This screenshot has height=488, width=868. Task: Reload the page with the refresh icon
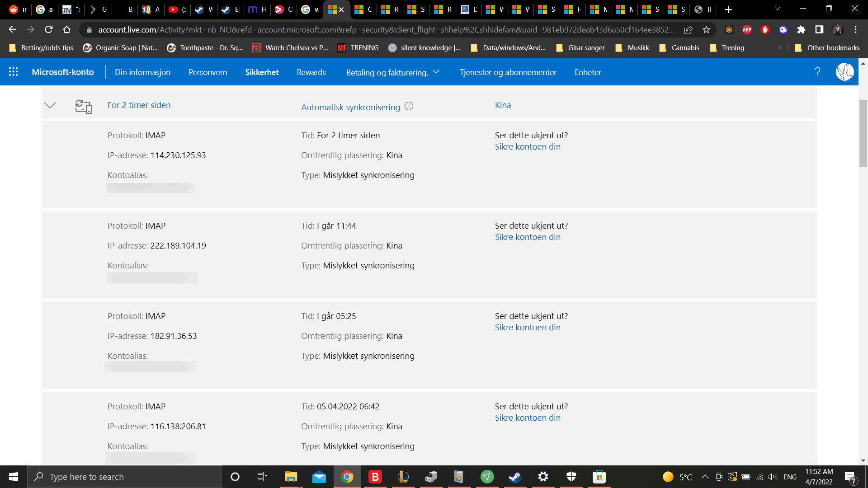click(48, 30)
